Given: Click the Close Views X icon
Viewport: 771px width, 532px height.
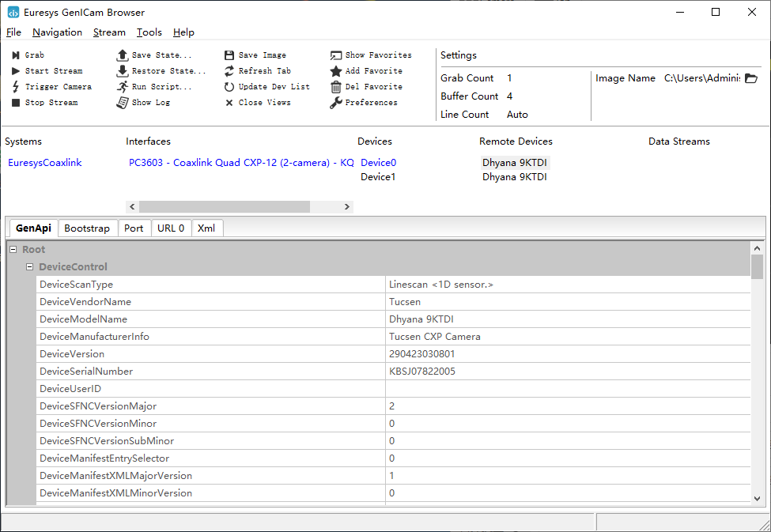Looking at the screenshot, I should click(229, 103).
